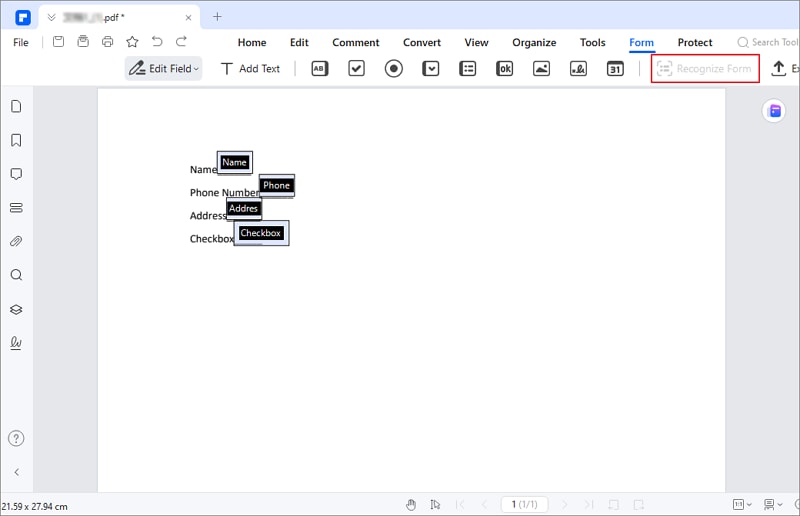Click the Add Text button
This screenshot has height=516, width=800.
coord(250,68)
